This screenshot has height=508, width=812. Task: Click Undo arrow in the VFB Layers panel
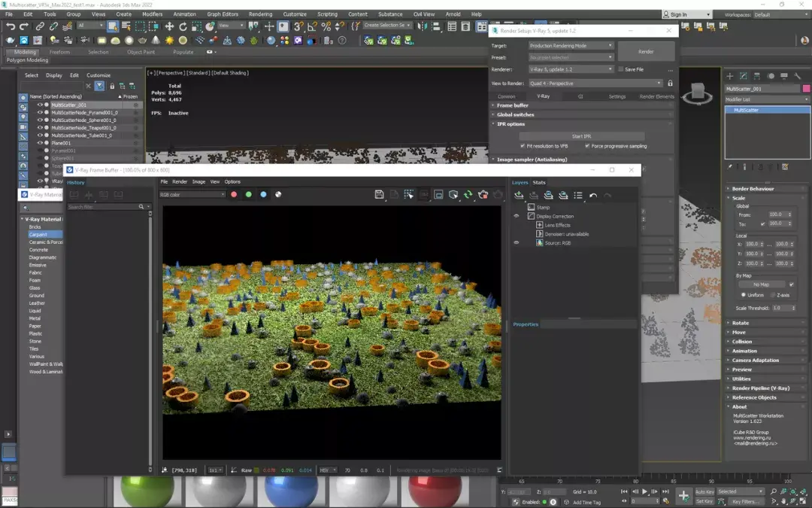pyautogui.click(x=593, y=195)
